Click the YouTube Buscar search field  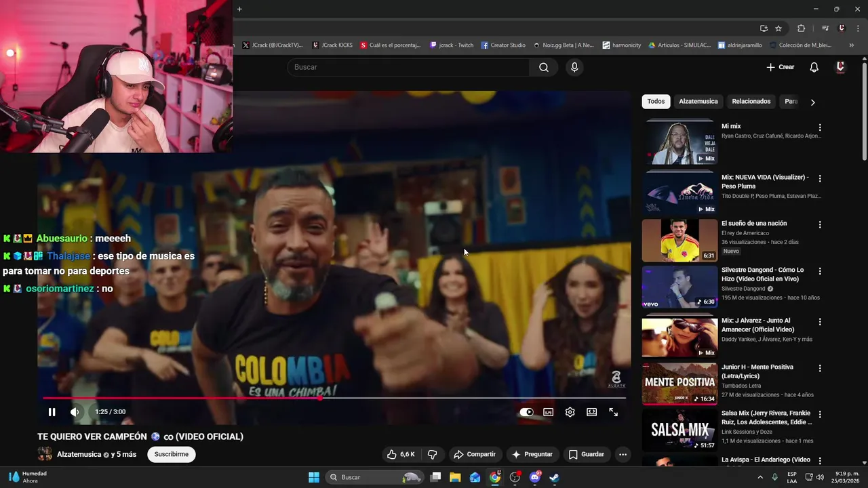point(408,67)
